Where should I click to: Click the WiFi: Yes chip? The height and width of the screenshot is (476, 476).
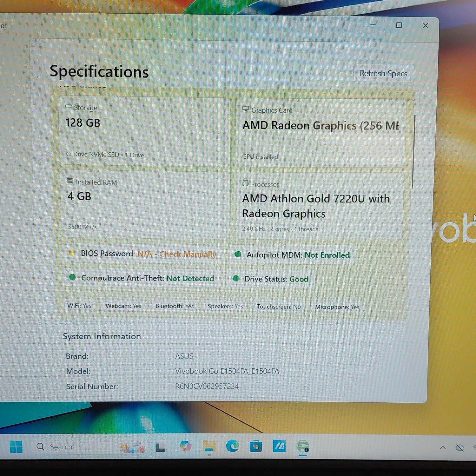79,306
